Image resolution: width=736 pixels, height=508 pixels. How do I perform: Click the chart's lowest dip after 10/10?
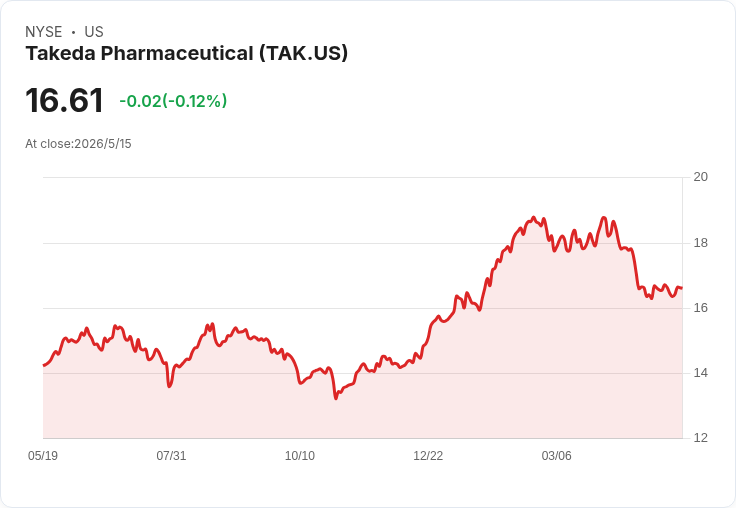coord(336,399)
